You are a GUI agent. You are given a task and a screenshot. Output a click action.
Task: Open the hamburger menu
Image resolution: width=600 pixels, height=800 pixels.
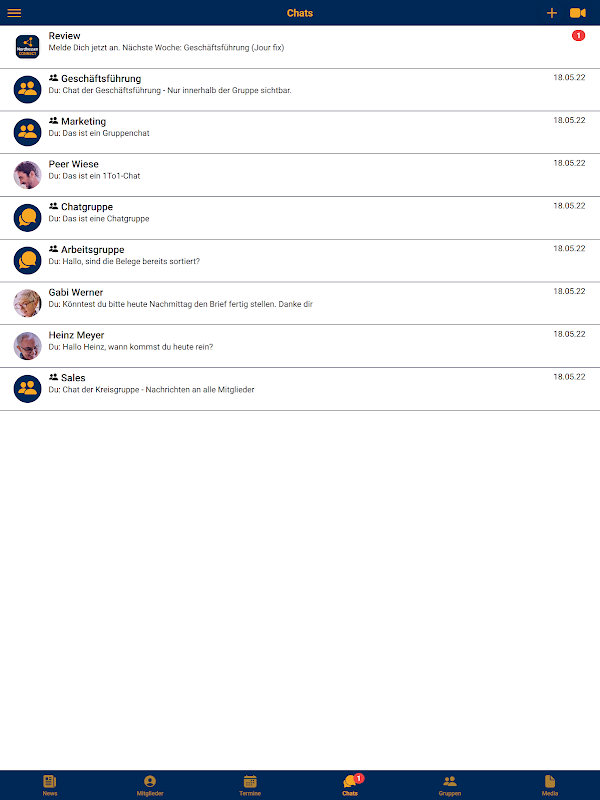(x=14, y=13)
